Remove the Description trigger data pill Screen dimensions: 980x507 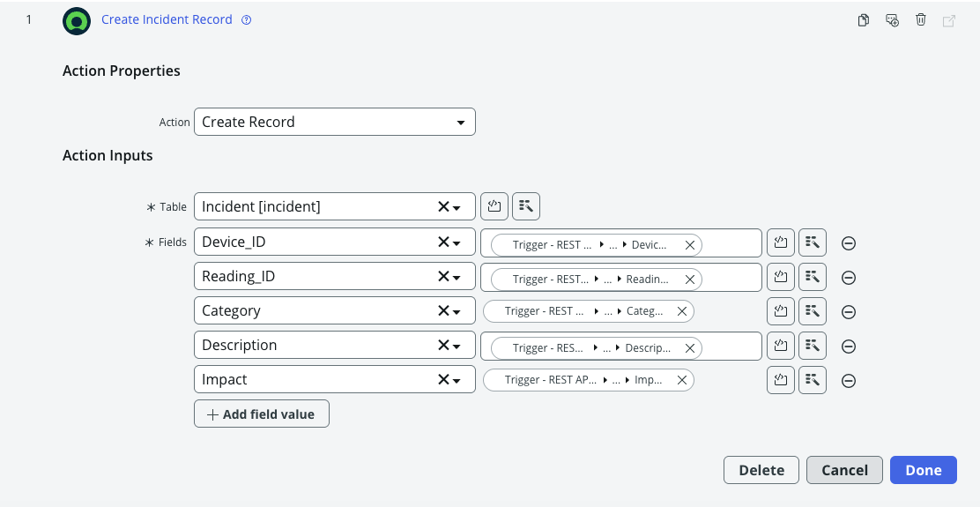(x=690, y=348)
